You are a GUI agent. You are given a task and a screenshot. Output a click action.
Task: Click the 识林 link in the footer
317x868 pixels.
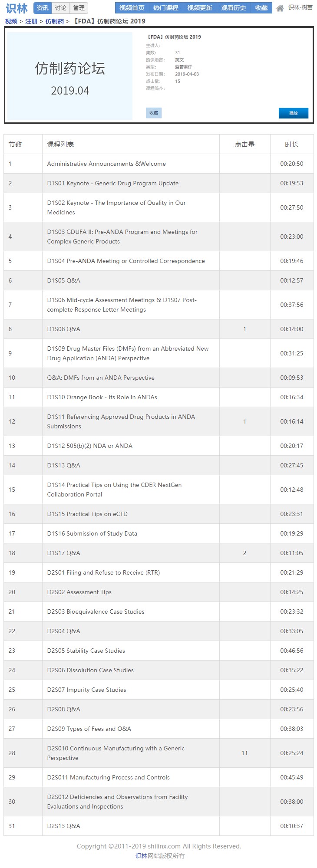point(141,856)
